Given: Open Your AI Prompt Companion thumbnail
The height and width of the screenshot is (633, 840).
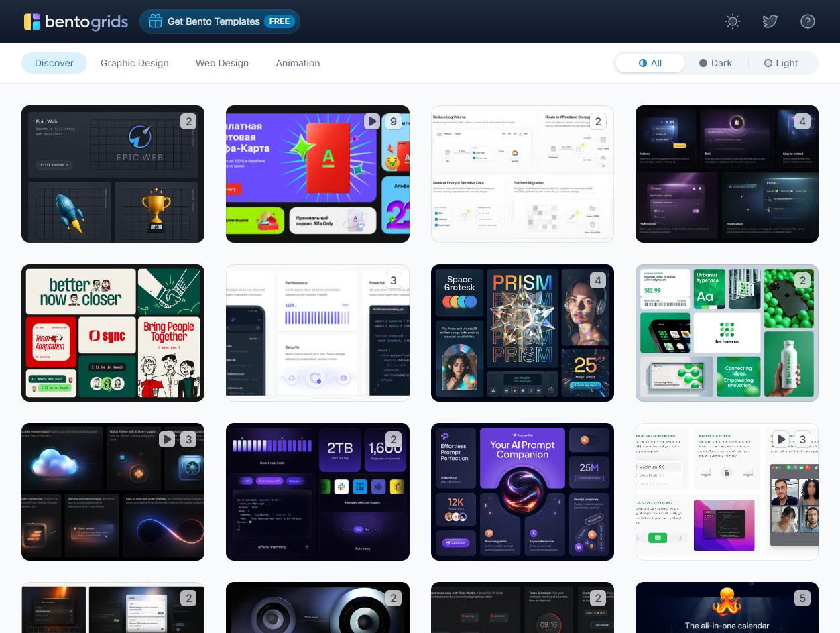Looking at the screenshot, I should [x=522, y=492].
